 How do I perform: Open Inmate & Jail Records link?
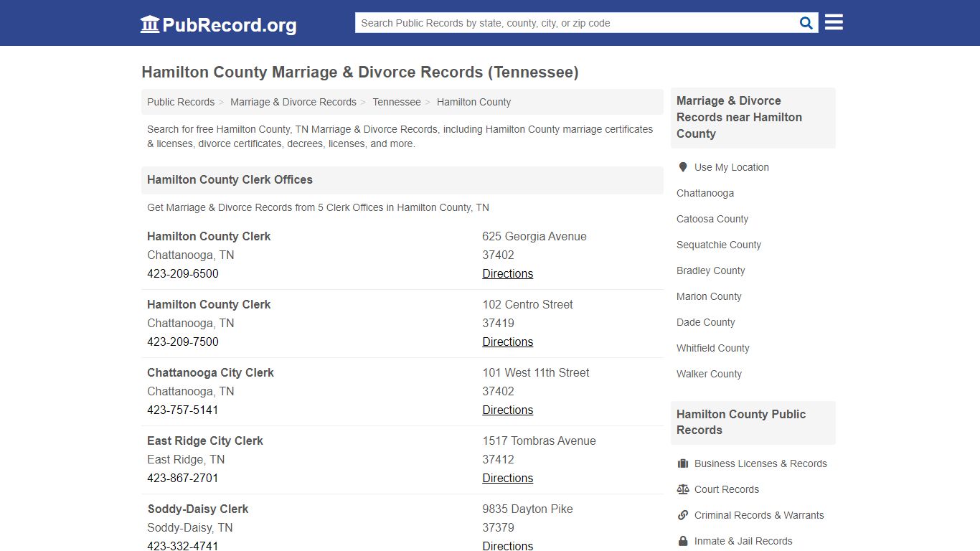(743, 541)
